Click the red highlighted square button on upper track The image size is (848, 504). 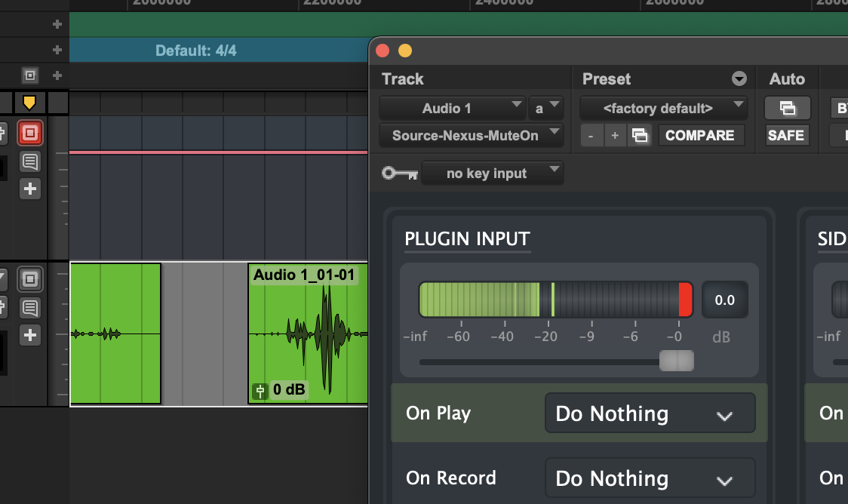point(30,134)
